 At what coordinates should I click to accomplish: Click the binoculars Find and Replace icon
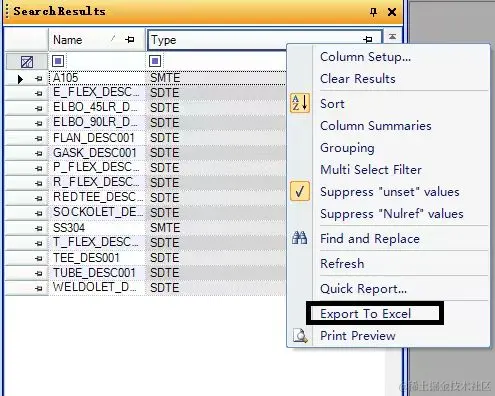pyautogui.click(x=299, y=238)
